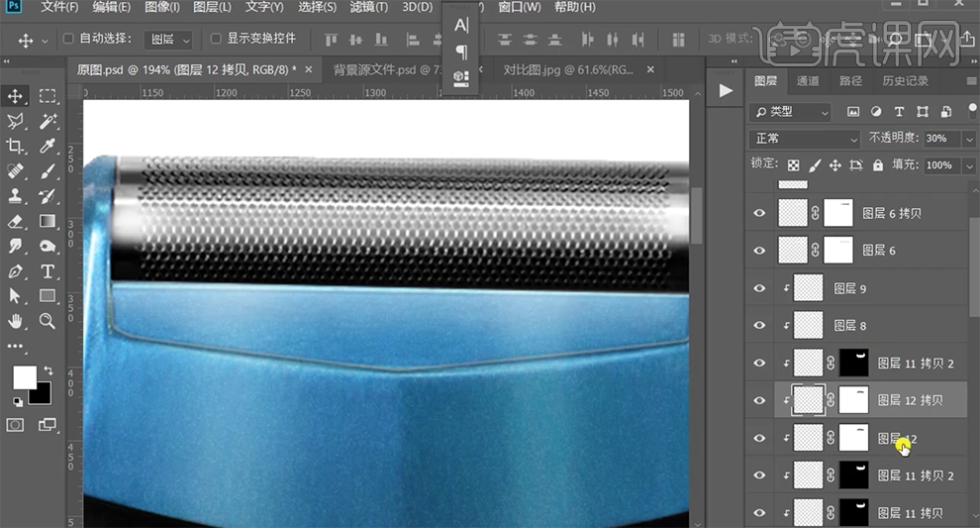980x528 pixels.
Task: Open the blend mode 正常 dropdown
Action: tap(805, 139)
